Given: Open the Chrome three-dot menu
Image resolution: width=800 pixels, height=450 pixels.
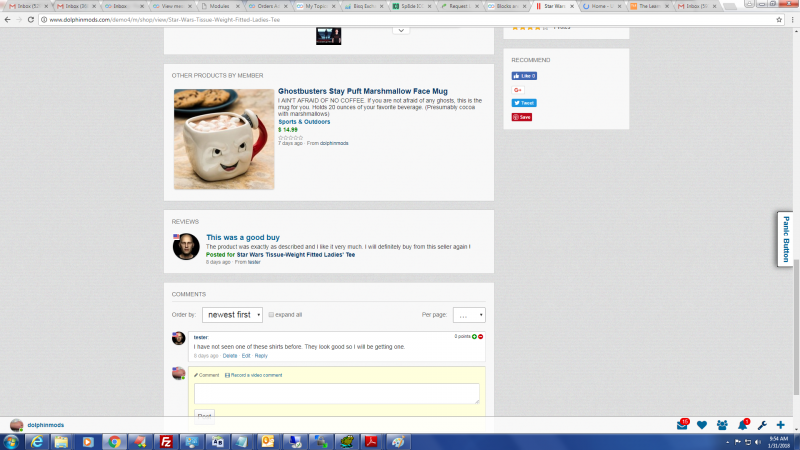Looking at the screenshot, I should point(792,20).
